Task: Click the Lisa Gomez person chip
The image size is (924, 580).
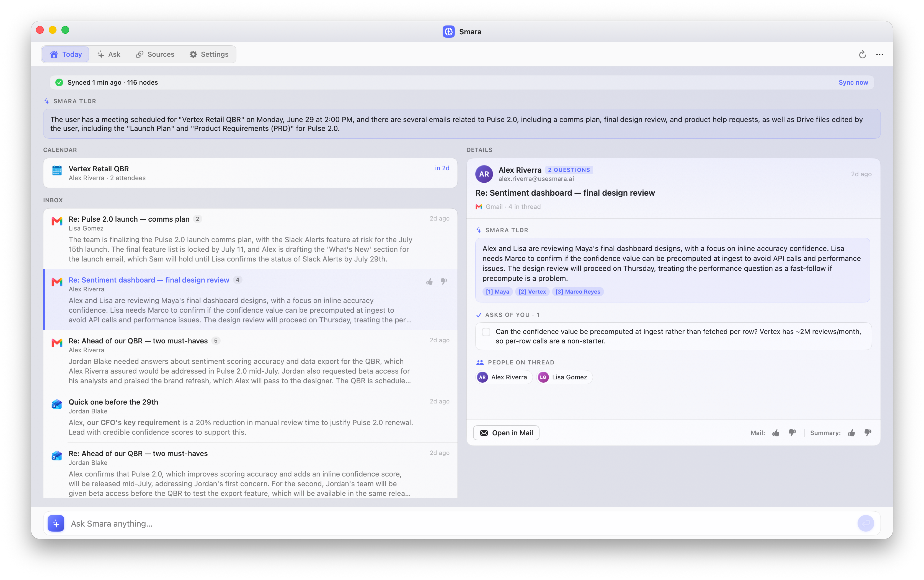Action: [x=564, y=377]
